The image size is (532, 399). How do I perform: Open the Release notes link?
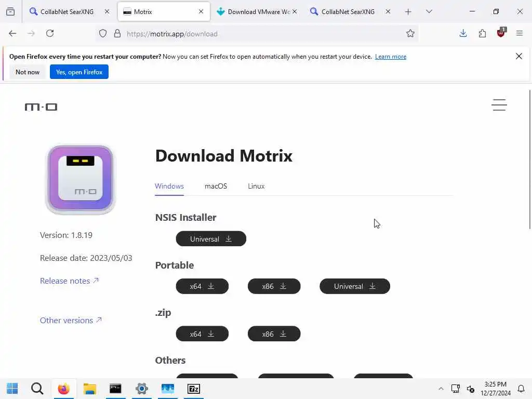(x=69, y=281)
